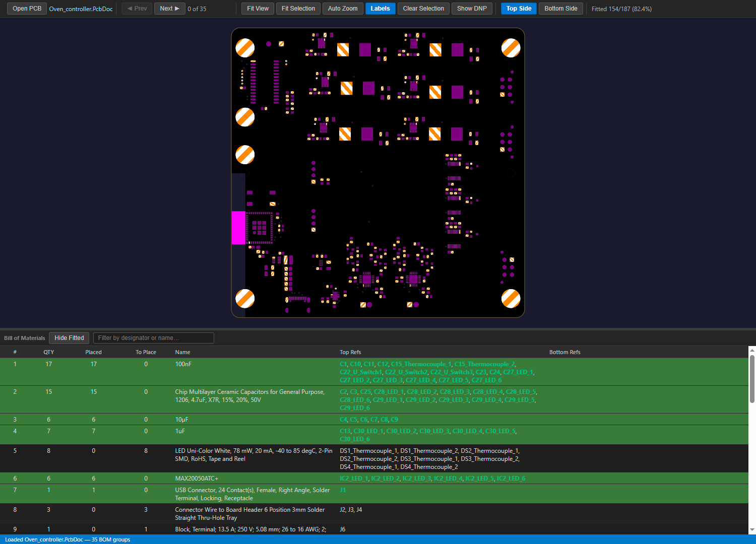Click the Top Refs column header
Screen dimensions: 756x544
coord(350,352)
